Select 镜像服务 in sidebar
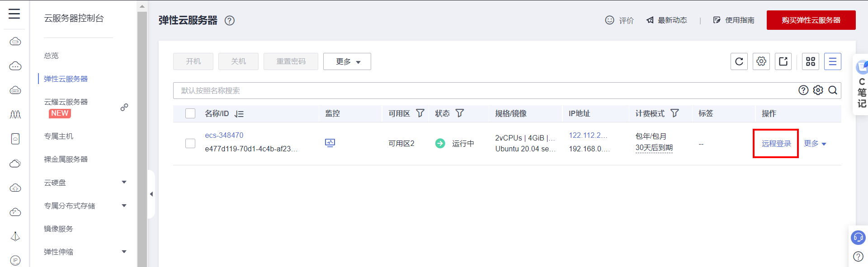This screenshot has height=267, width=868. 58,229
